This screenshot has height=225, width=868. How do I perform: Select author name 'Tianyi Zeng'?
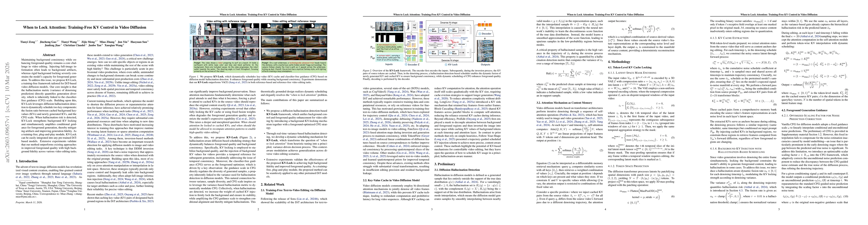point(27,42)
